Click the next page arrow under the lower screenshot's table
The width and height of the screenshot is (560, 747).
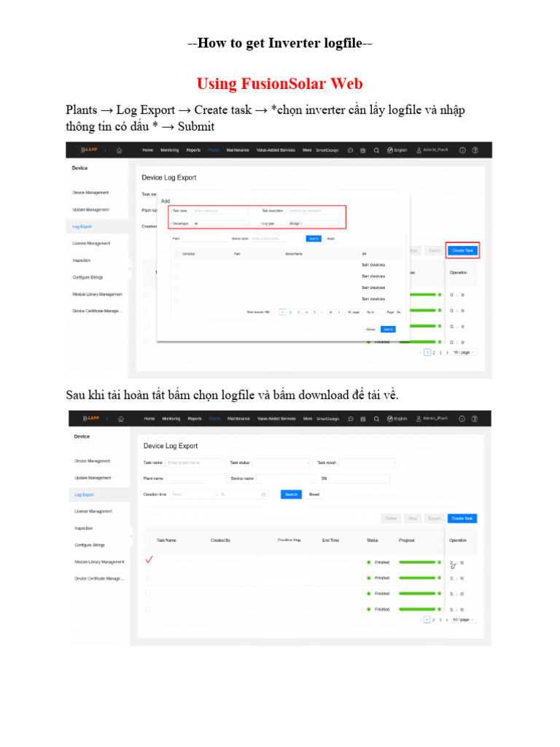coord(447,620)
